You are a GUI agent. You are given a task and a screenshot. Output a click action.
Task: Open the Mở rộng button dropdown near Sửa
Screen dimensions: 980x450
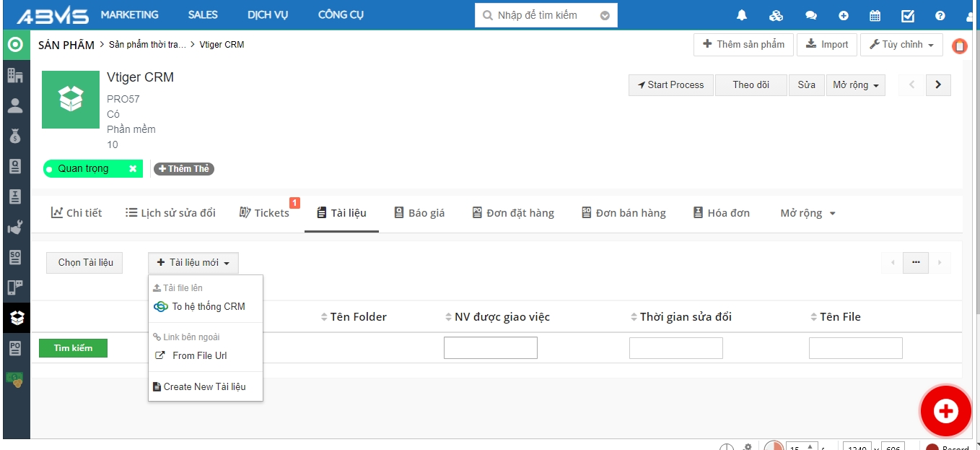coord(855,85)
